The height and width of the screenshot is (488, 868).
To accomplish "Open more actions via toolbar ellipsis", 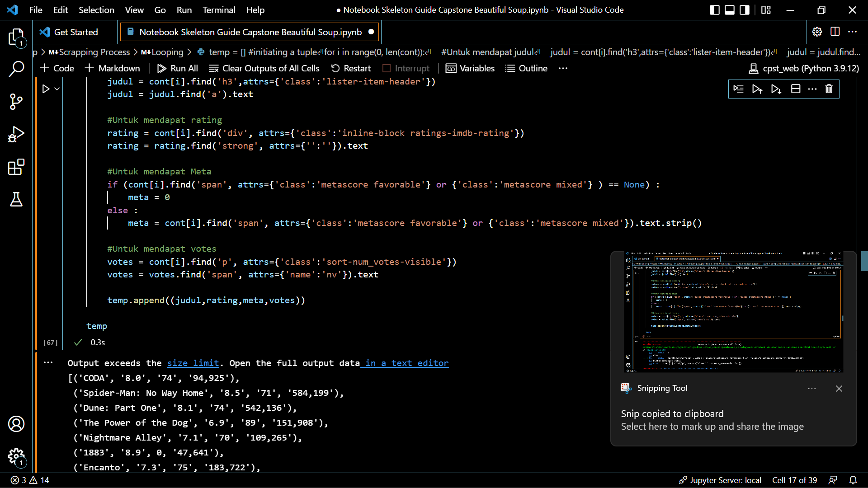I will click(x=563, y=68).
